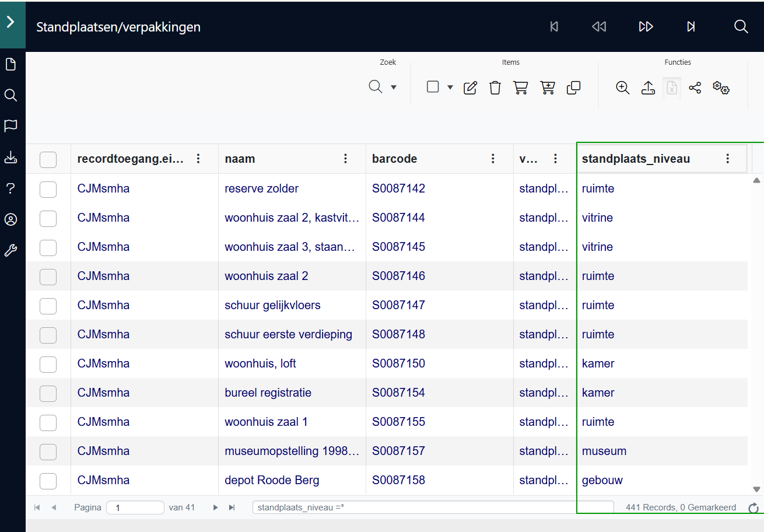Open the download icon in sidebar
Screen dimensions: 764x532
(x=10, y=157)
